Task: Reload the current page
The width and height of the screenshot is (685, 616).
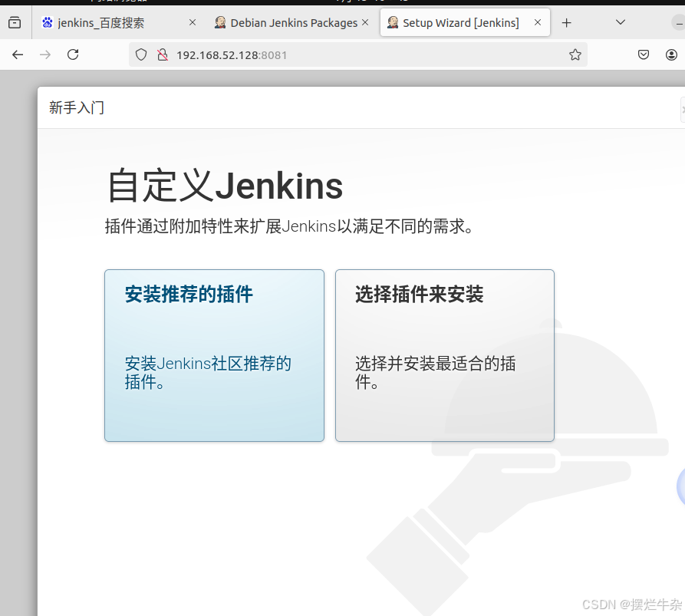Action: point(73,54)
